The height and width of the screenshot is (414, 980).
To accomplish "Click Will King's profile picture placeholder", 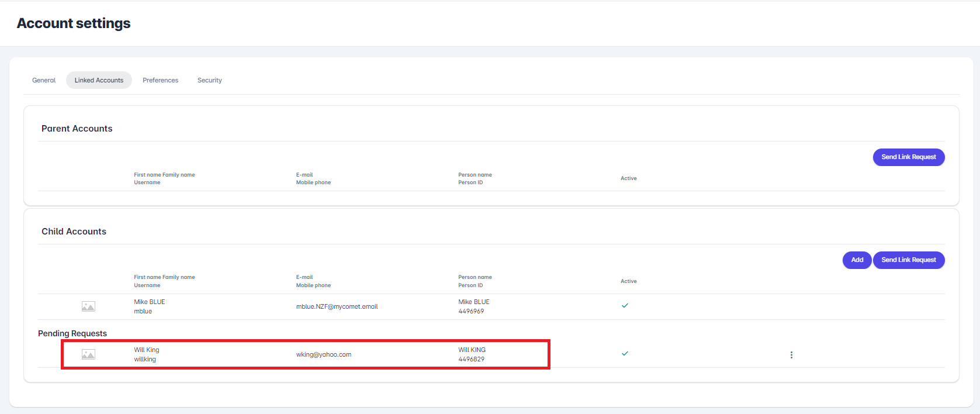I will click(88, 354).
